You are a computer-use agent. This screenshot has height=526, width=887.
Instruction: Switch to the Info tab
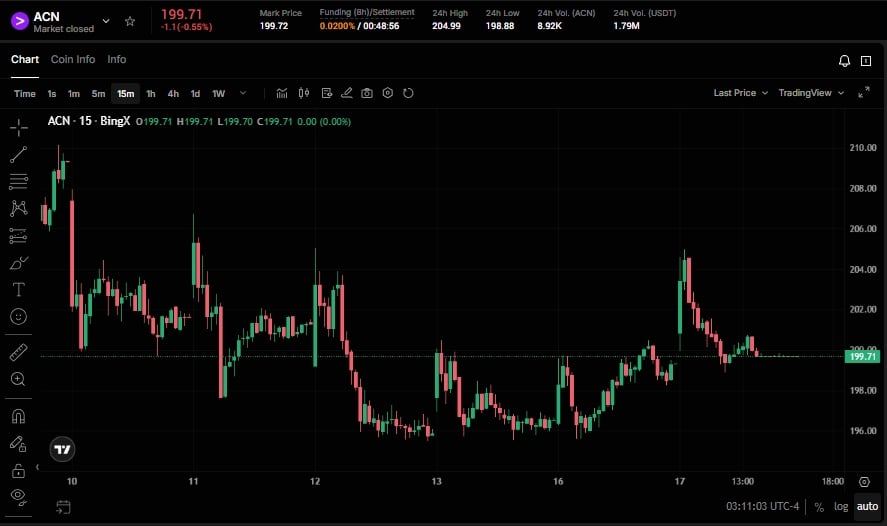point(117,60)
